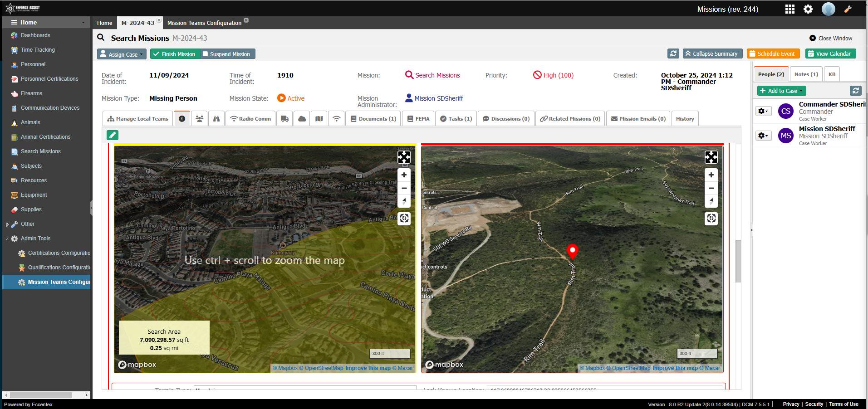Screen dimensions: 868x409
Task: Close the M-2024-43 tab
Action: 159,20
